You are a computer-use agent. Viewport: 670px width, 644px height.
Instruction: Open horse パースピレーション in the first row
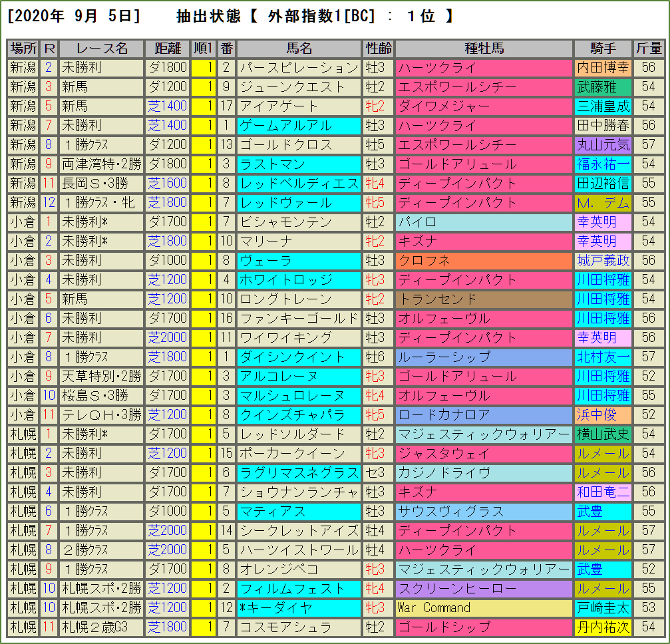299,68
